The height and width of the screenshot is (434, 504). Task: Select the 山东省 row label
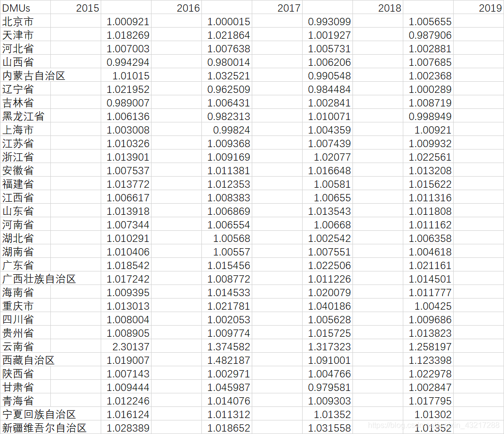tap(25, 210)
